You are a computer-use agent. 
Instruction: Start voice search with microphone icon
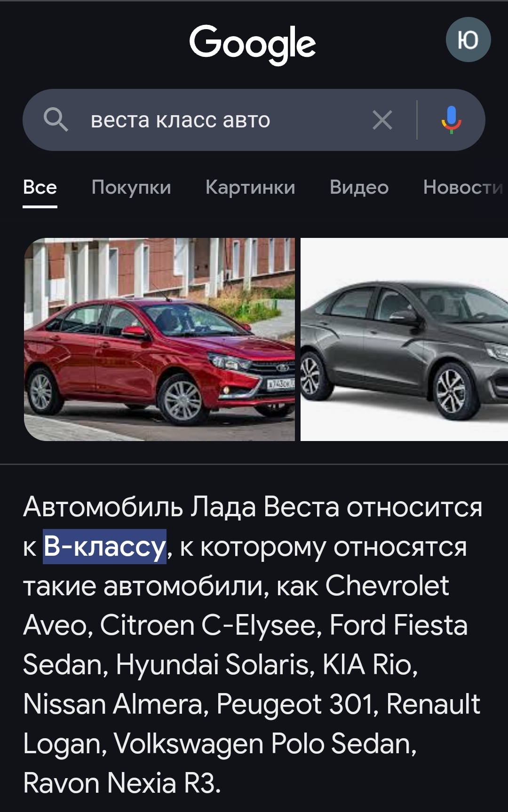pyautogui.click(x=451, y=120)
